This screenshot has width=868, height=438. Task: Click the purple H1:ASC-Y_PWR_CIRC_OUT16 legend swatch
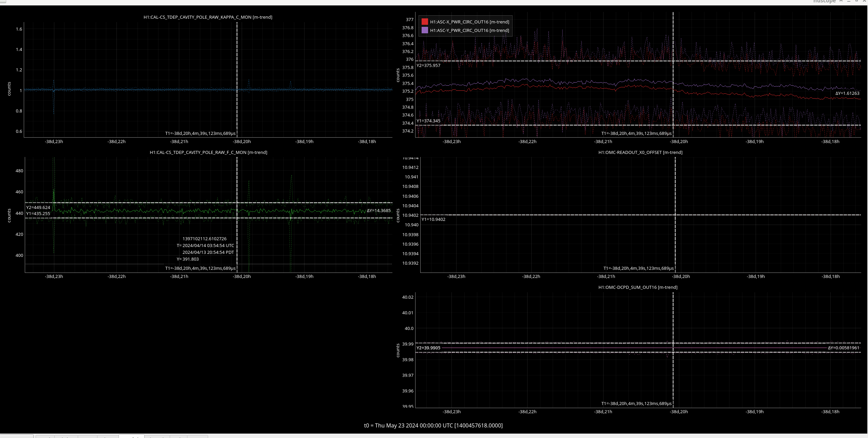(x=425, y=30)
